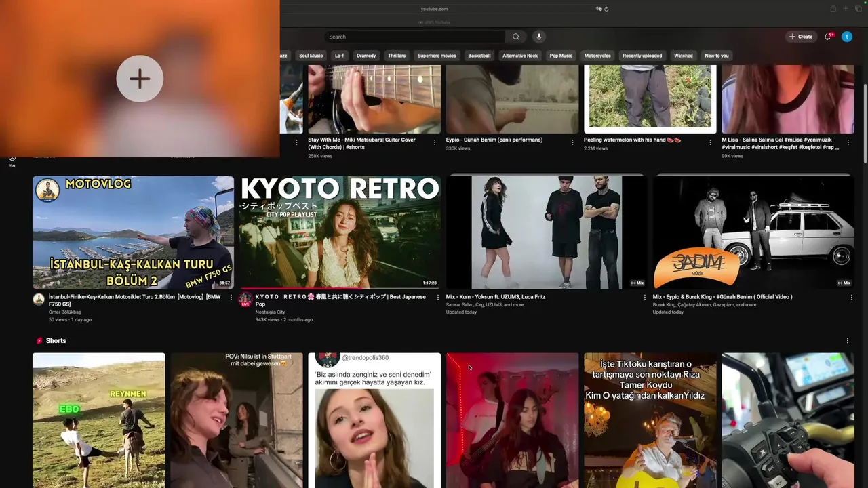
Task: Click the Create button
Action: click(x=801, y=37)
